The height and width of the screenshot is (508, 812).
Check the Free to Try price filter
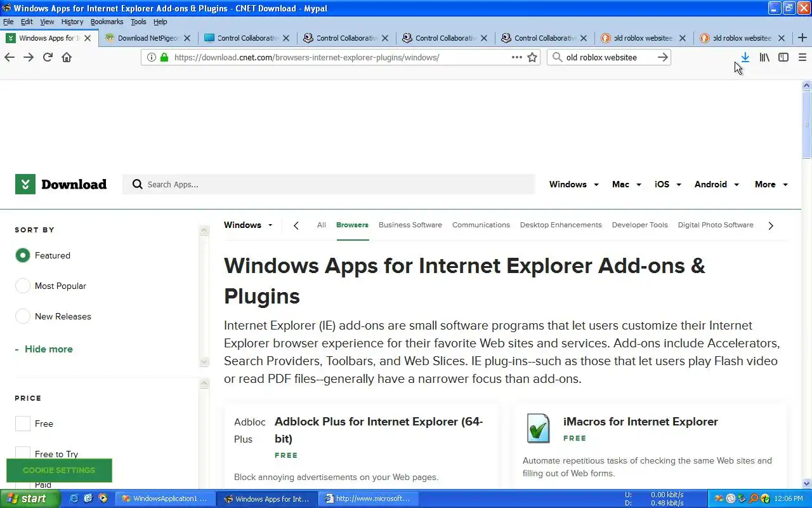23,454
